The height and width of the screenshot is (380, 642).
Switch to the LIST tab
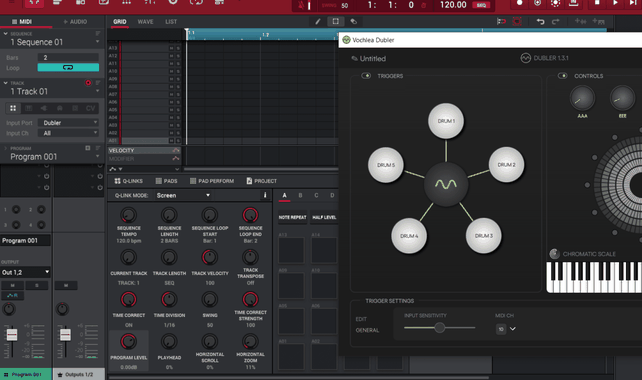coord(171,22)
